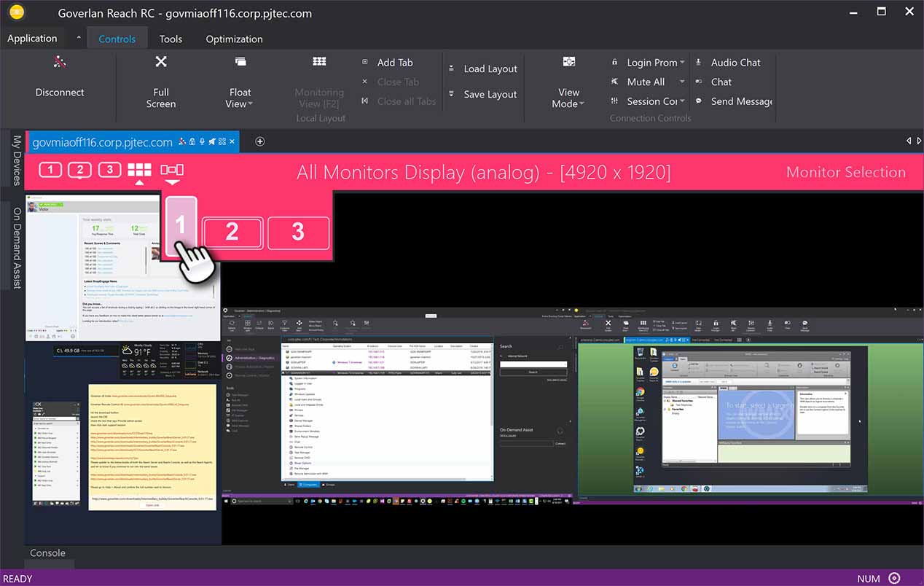Open the Optimization ribbon tab

click(x=234, y=39)
